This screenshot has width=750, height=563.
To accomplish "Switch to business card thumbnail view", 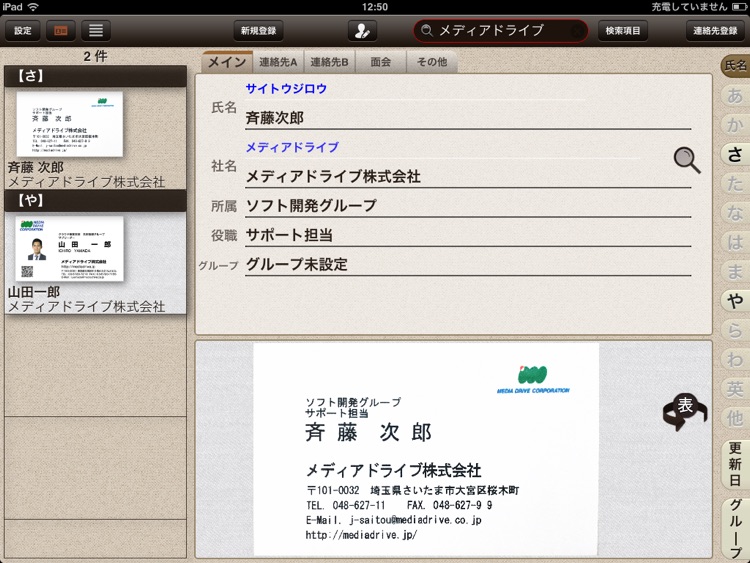I will click(x=61, y=31).
